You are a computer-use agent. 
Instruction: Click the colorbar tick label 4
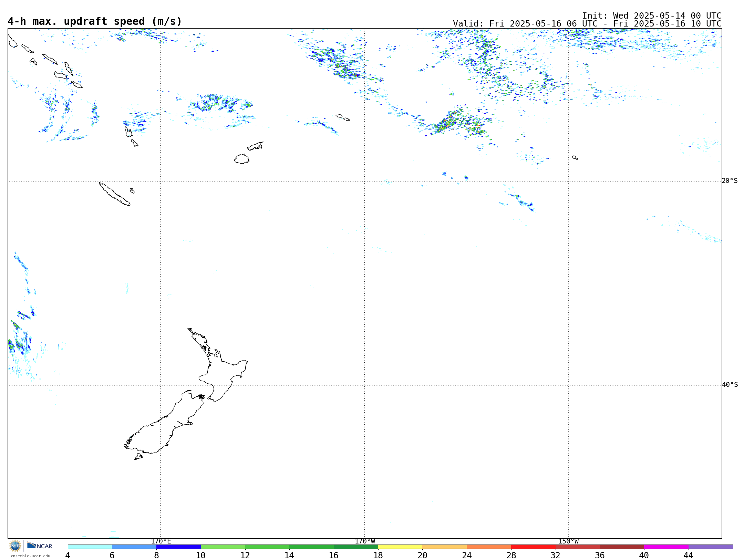pos(68,555)
